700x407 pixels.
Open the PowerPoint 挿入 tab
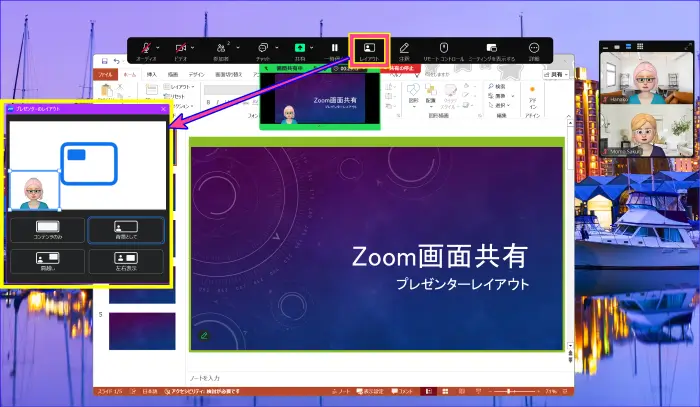[152, 75]
